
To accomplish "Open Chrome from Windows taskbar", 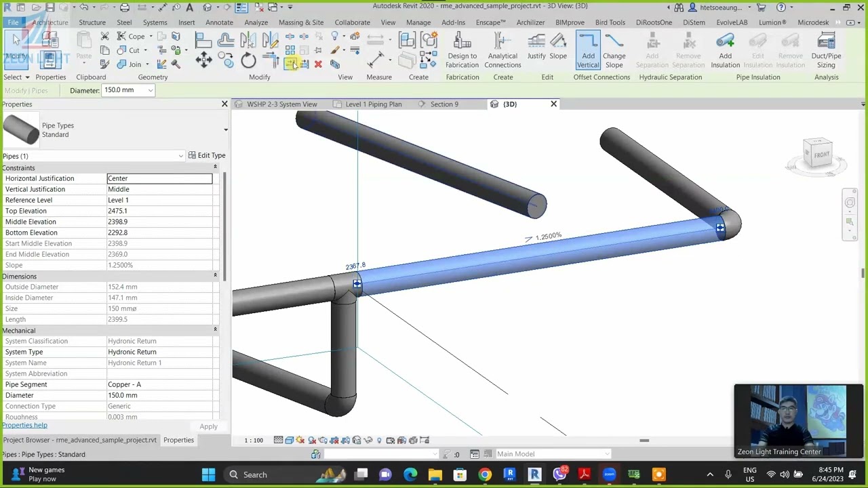I will [485, 474].
